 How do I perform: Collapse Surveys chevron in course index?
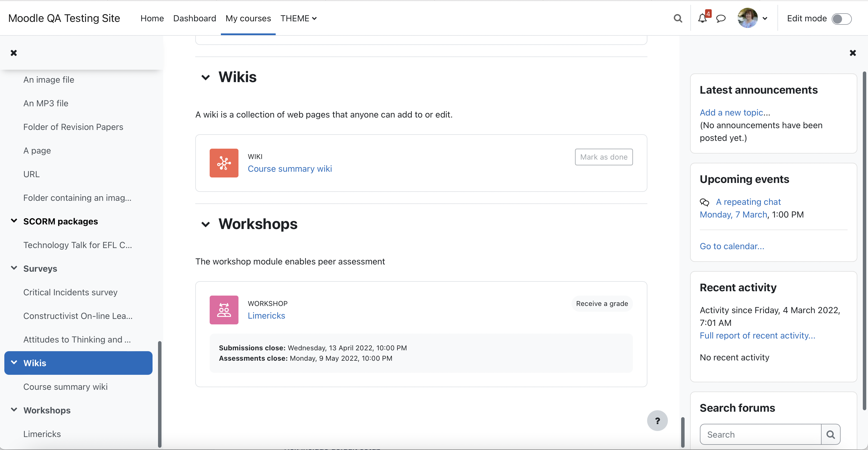[x=14, y=268]
